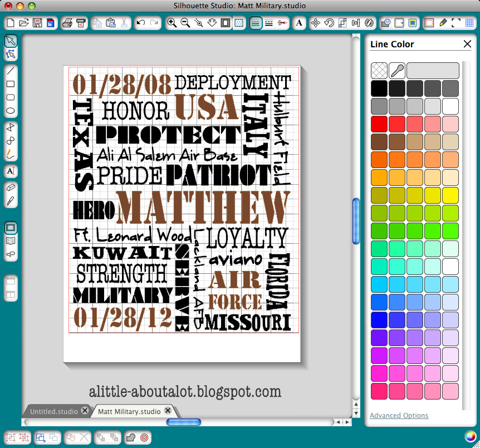Save the document with floppy disk icon
The width and height of the screenshot is (480, 448).
click(37, 23)
